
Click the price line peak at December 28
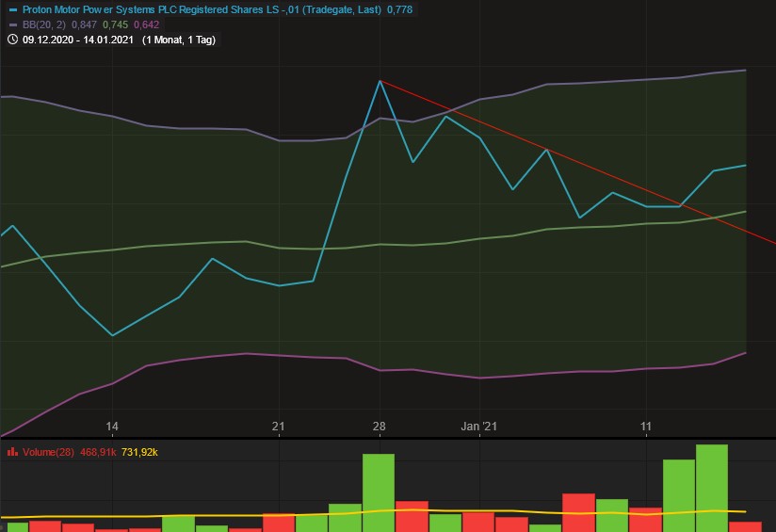click(x=380, y=81)
